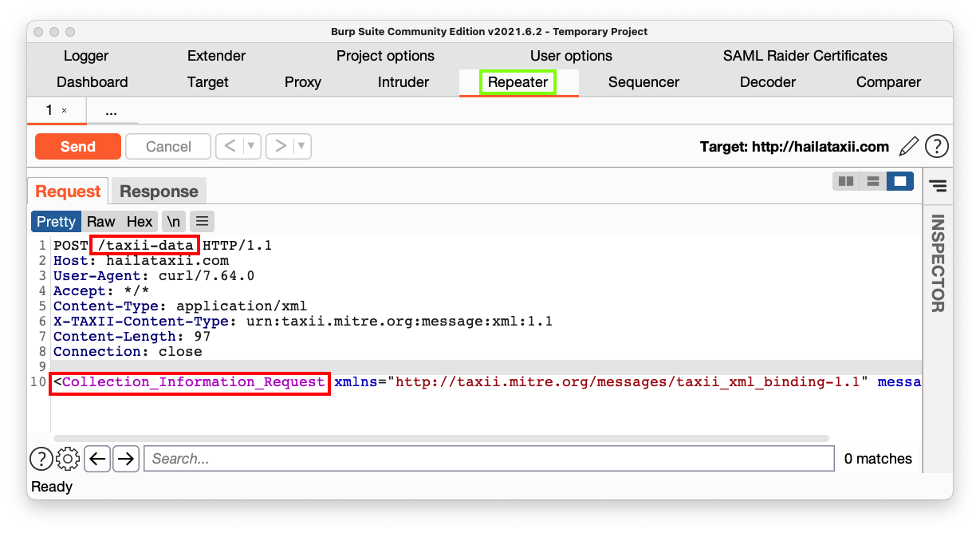The image size is (980, 533).
Task: Open the Proxy tab
Action: coord(303,82)
